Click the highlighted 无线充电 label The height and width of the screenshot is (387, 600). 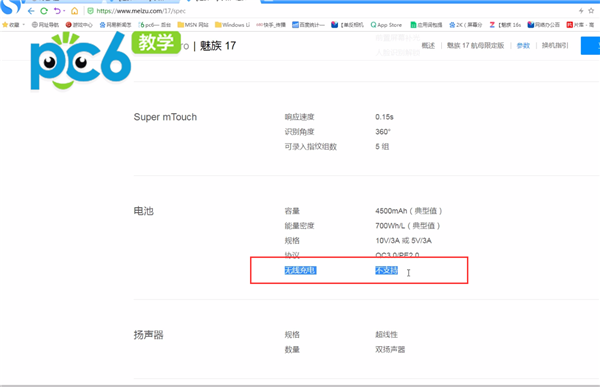point(300,271)
